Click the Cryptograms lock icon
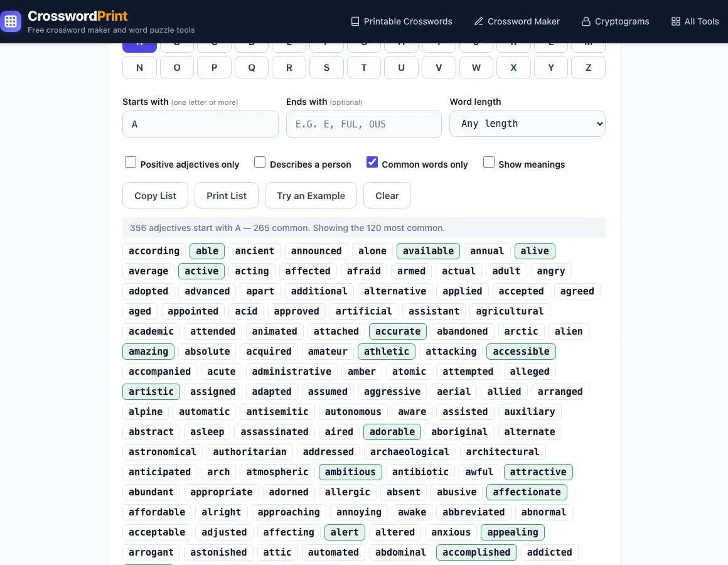This screenshot has height=565, width=728. pyautogui.click(x=586, y=21)
